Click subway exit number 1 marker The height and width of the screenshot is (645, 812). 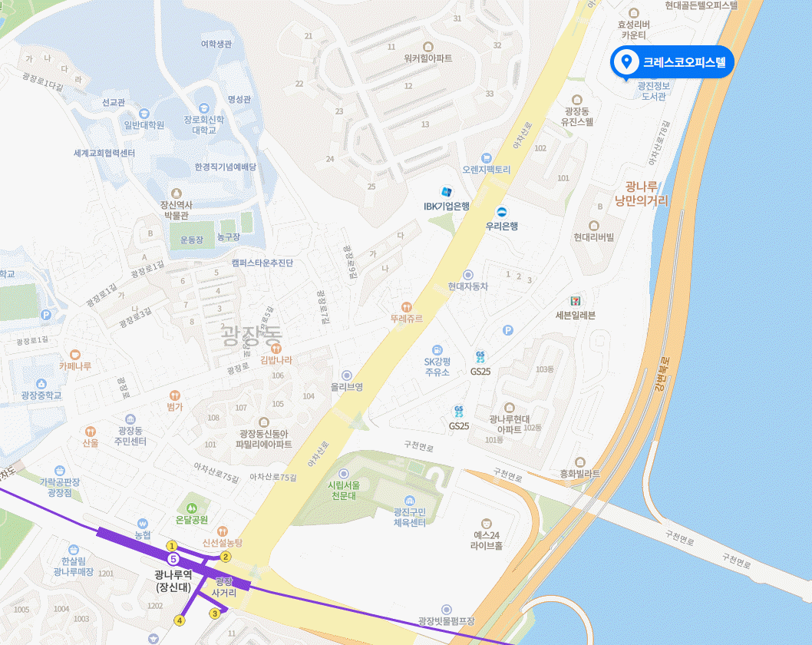click(171, 545)
